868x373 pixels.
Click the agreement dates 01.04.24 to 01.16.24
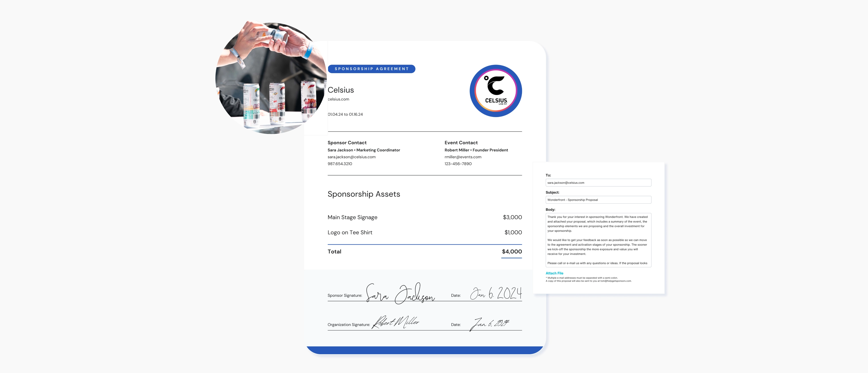[345, 114]
